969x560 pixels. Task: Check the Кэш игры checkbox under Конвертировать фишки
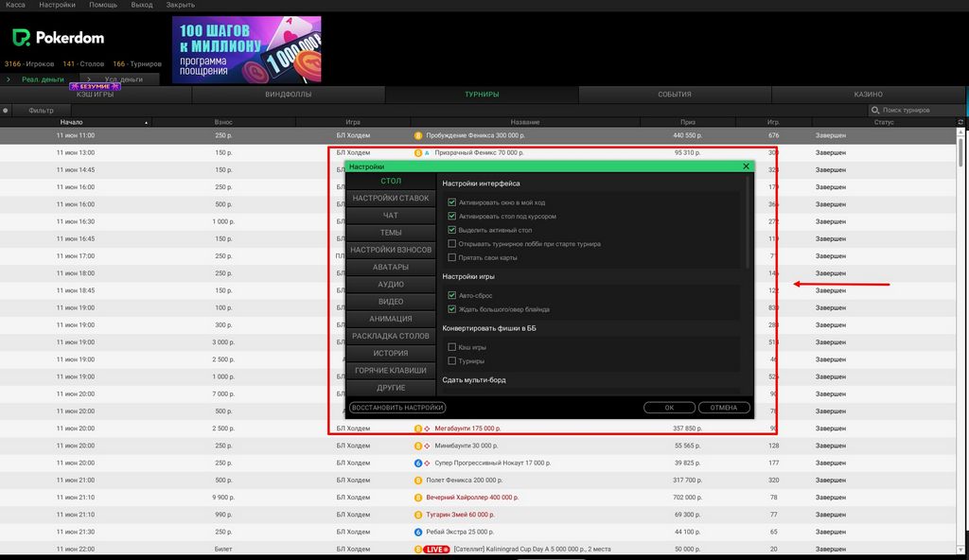click(x=452, y=346)
